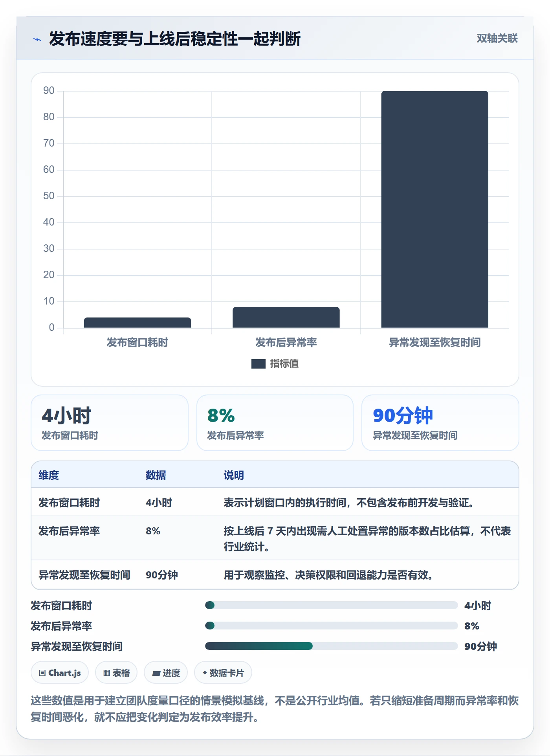This screenshot has width=550, height=756.
Task: Click the 发布后异常率 bar in the chart
Action: 286,317
